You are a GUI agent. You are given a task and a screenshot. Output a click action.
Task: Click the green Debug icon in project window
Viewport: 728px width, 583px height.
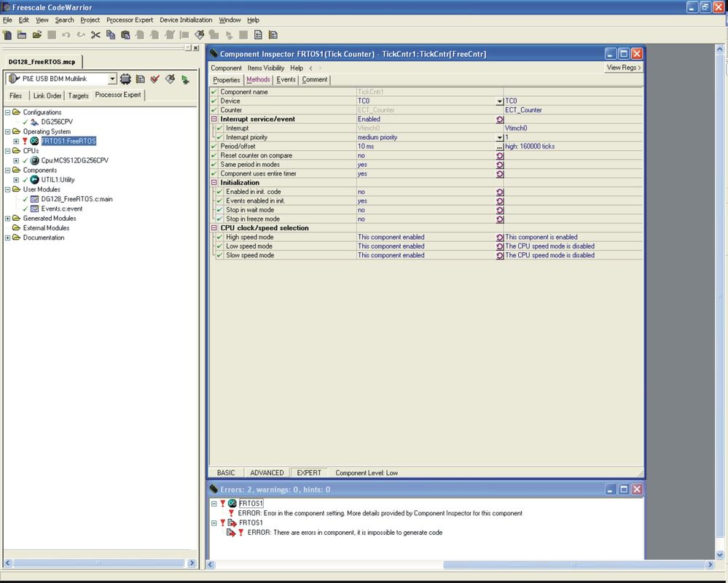click(x=185, y=79)
